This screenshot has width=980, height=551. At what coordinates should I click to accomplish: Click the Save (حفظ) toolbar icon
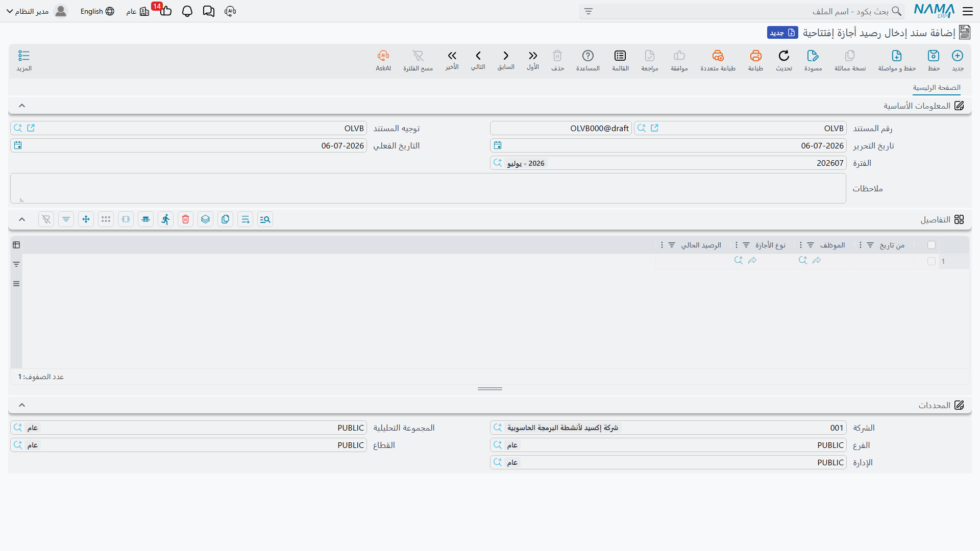(x=934, y=56)
